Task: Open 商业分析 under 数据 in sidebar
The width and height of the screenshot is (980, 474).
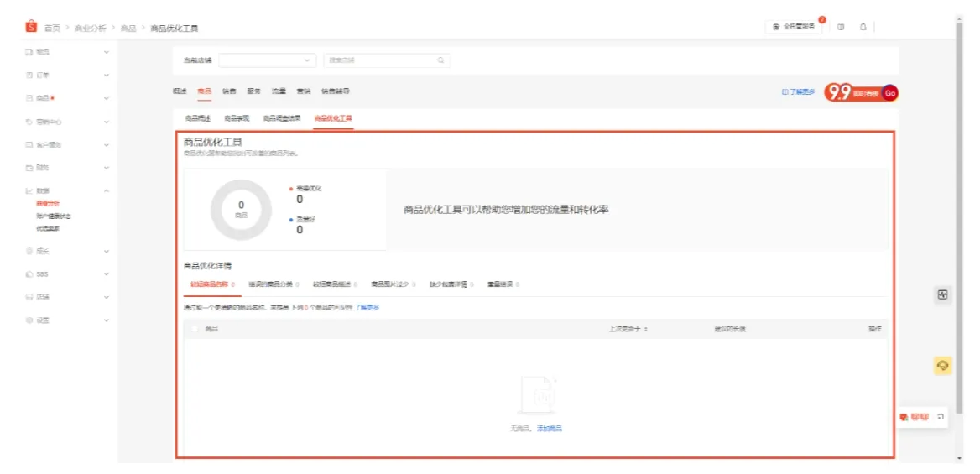Action: coord(48,203)
